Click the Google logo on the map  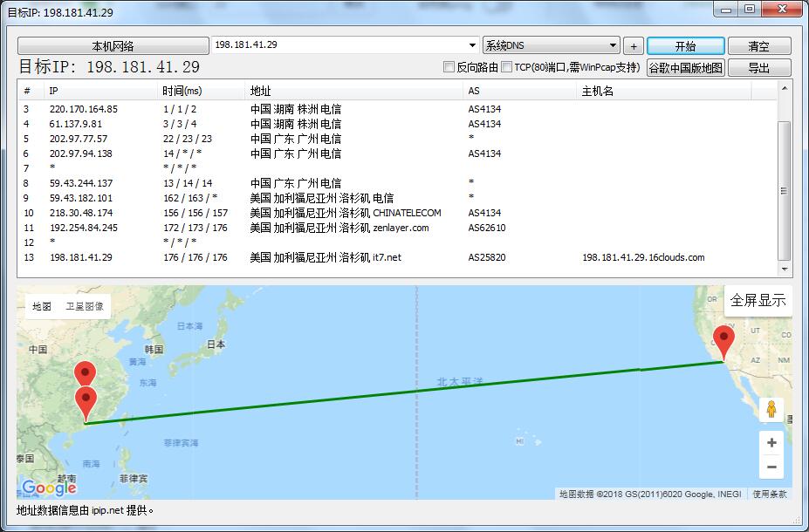(x=49, y=488)
